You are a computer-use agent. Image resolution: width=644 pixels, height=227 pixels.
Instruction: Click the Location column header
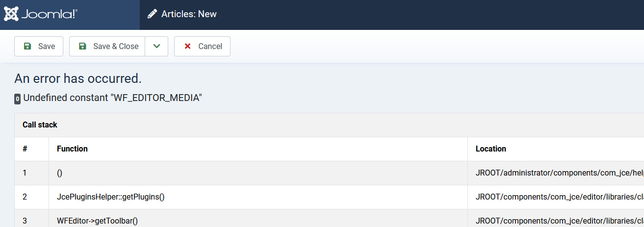[490, 149]
